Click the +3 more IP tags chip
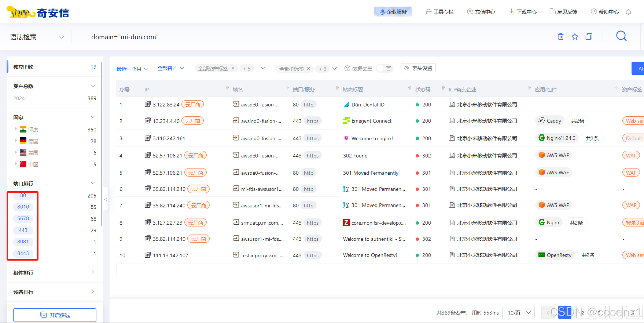 pos(323,68)
